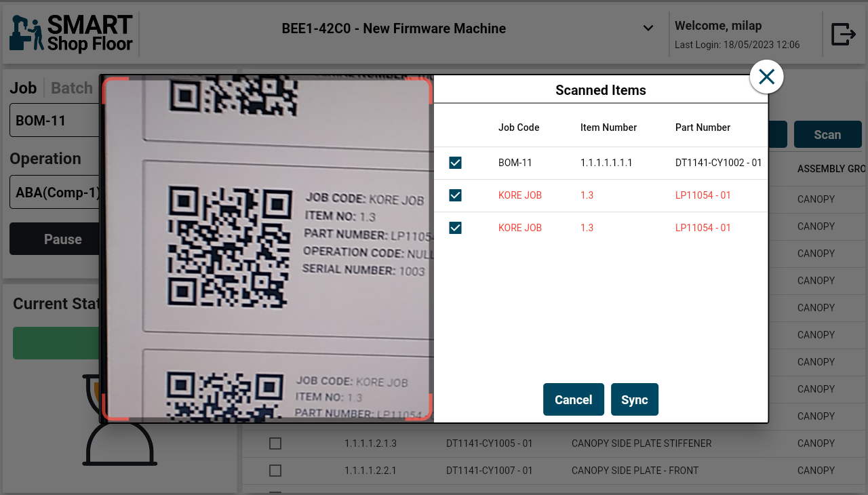868x495 pixels.
Task: Switch to the Job tab
Action: click(23, 88)
